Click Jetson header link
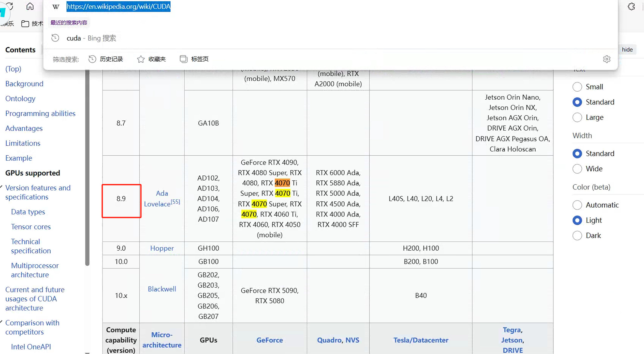The image size is (644, 354). [512, 340]
